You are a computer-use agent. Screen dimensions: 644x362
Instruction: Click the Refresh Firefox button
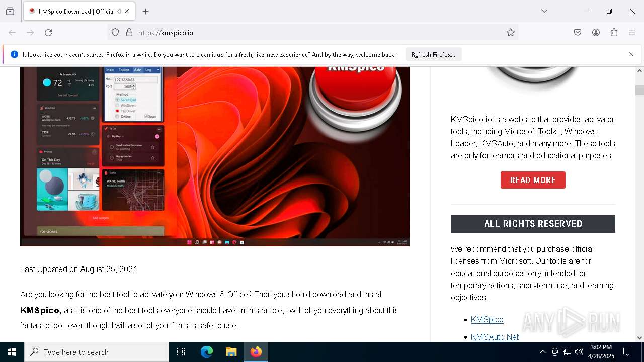coord(433,55)
